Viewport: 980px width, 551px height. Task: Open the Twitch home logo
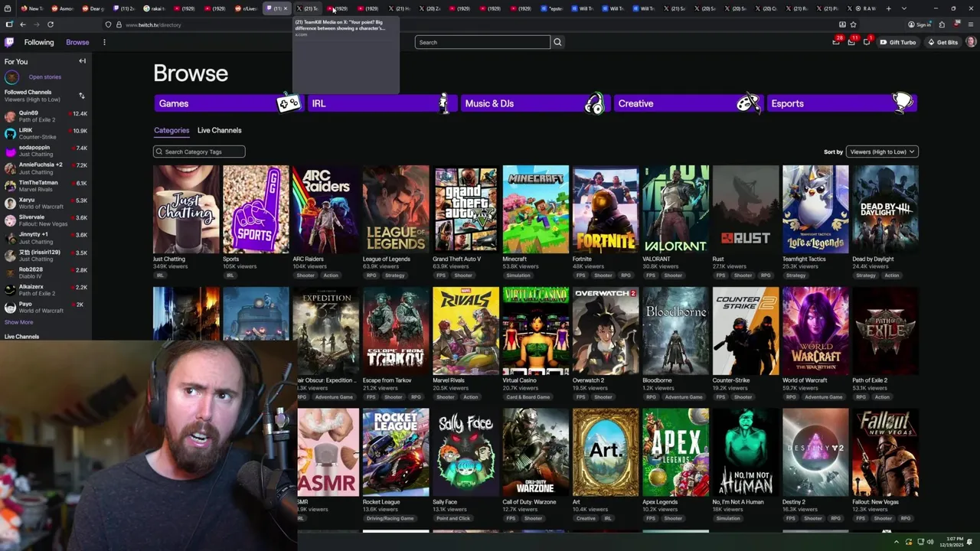point(9,42)
